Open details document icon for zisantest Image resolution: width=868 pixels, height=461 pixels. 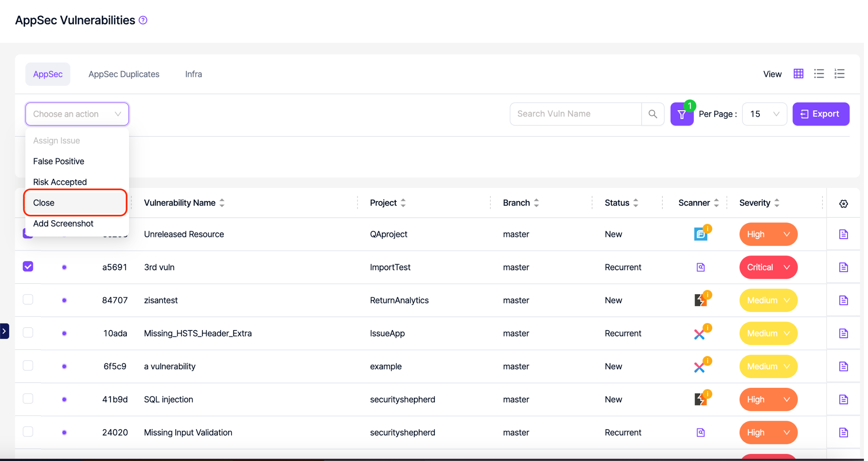tap(843, 300)
